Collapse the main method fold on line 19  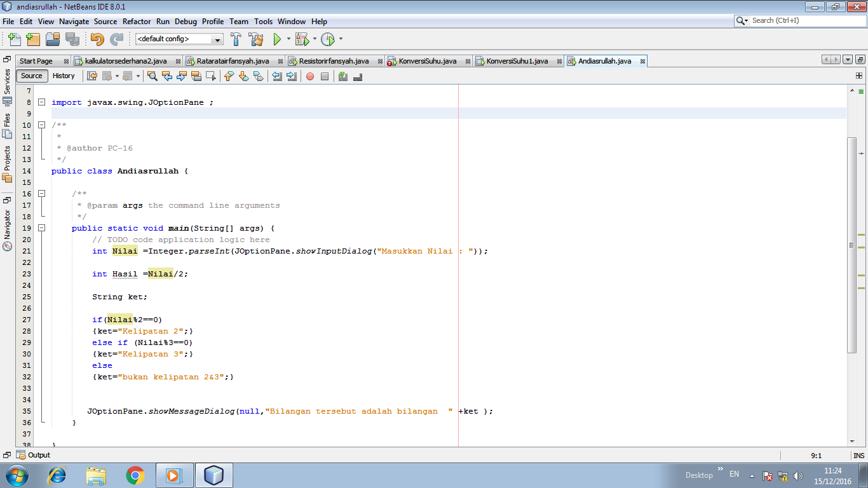click(x=41, y=228)
